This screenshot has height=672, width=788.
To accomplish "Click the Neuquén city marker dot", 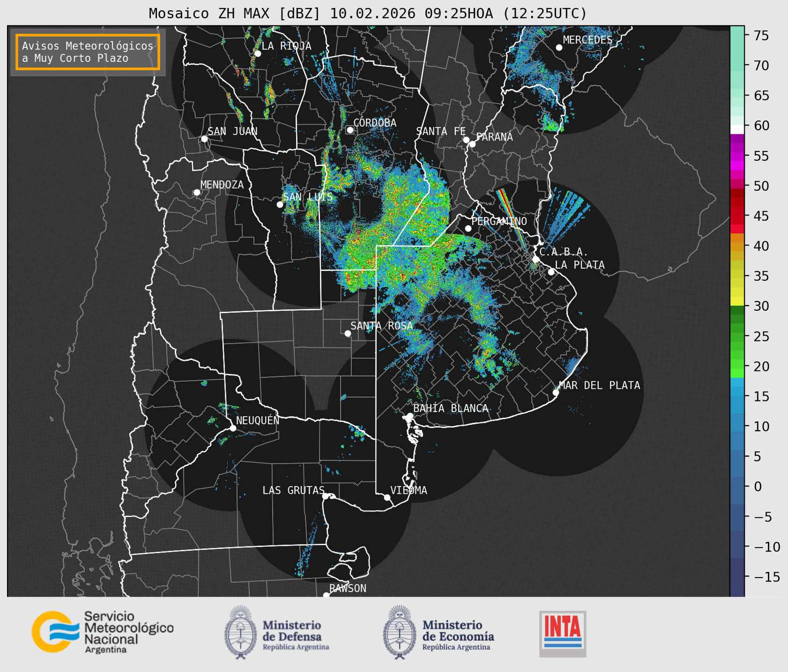I will (233, 428).
